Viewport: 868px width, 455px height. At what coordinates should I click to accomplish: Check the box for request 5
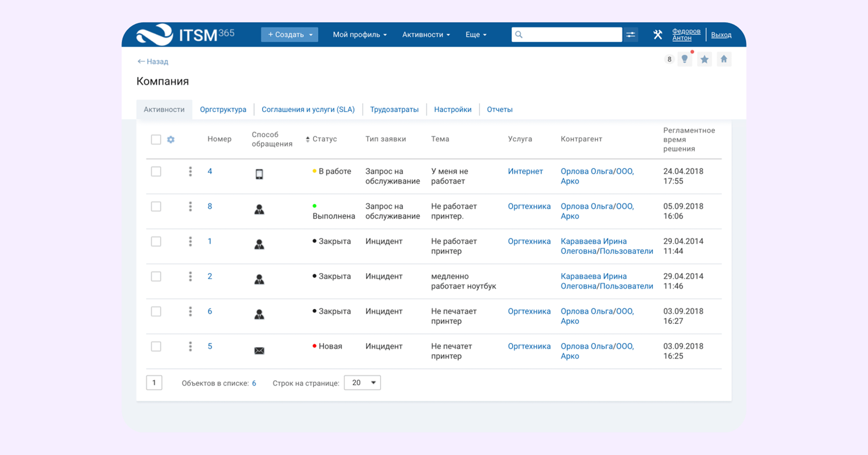pyautogui.click(x=156, y=347)
